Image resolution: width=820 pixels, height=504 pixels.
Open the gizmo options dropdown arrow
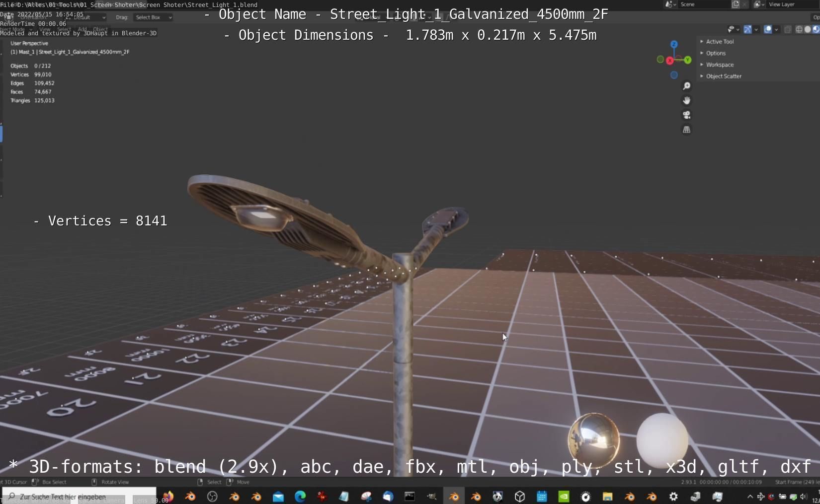(756, 29)
